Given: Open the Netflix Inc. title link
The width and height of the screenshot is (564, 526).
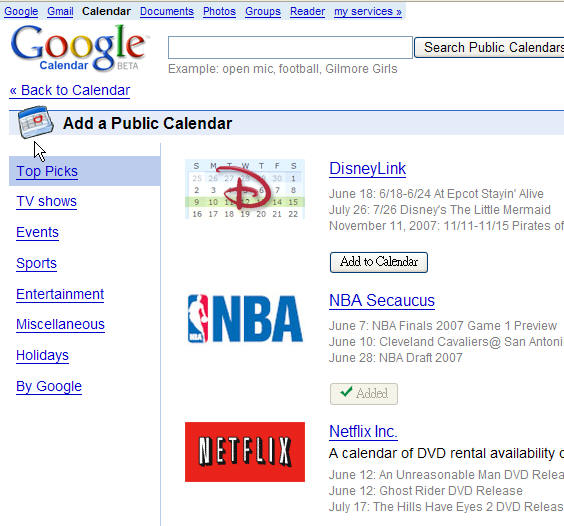Looking at the screenshot, I should [x=363, y=431].
